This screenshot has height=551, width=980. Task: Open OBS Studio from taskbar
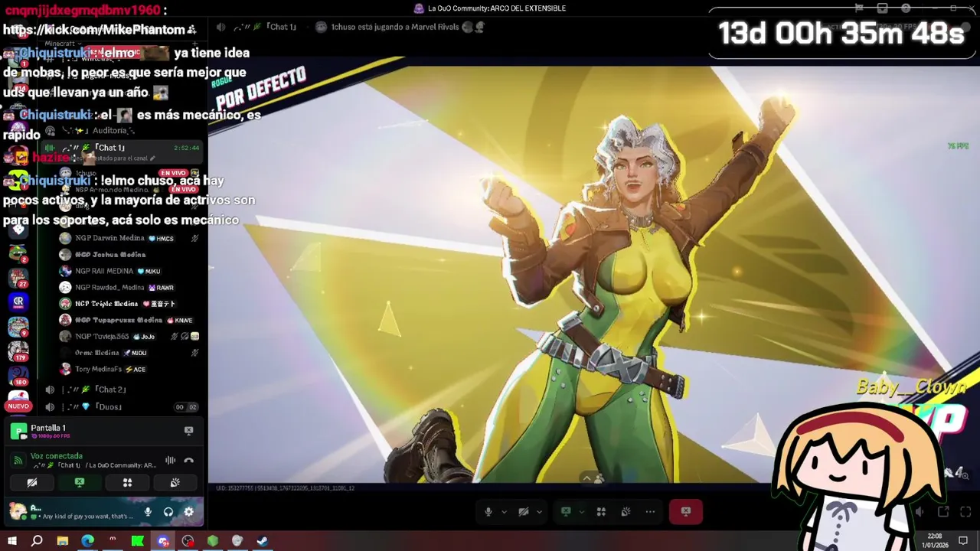[188, 541]
